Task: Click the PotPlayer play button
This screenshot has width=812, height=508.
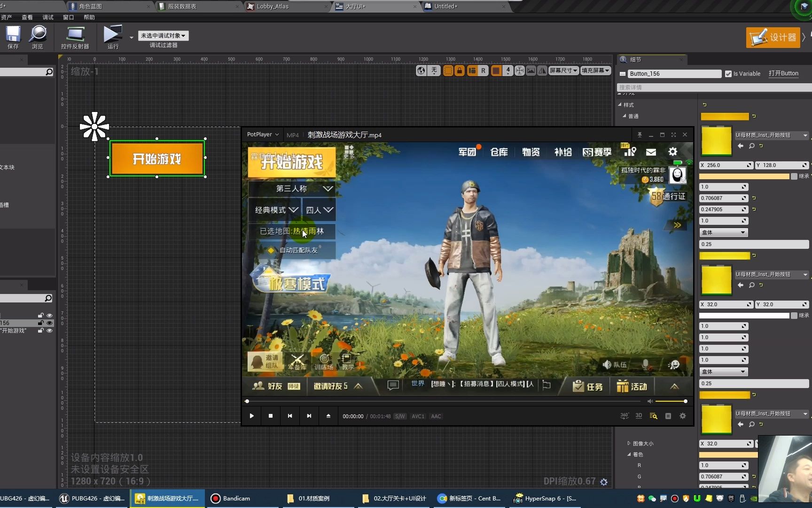Action: click(x=251, y=416)
